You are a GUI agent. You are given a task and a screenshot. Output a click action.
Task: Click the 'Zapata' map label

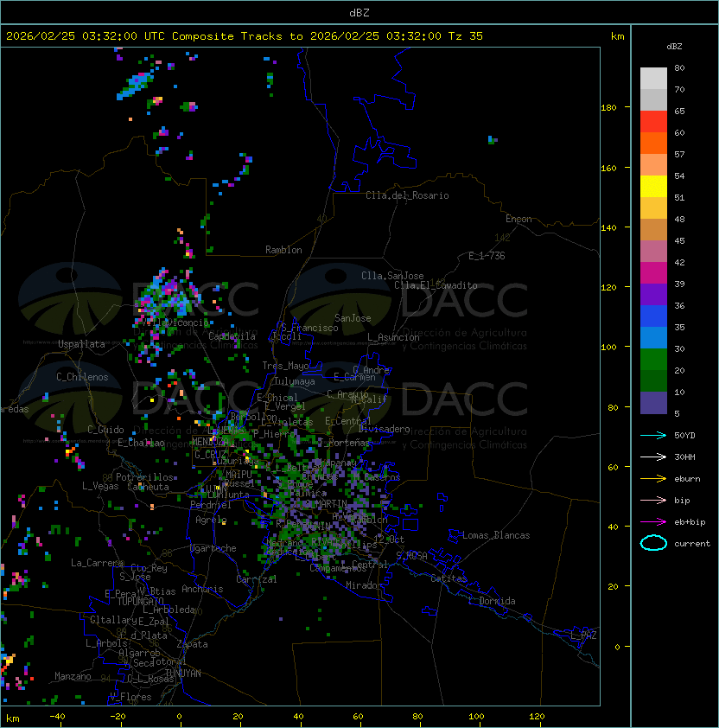point(192,644)
